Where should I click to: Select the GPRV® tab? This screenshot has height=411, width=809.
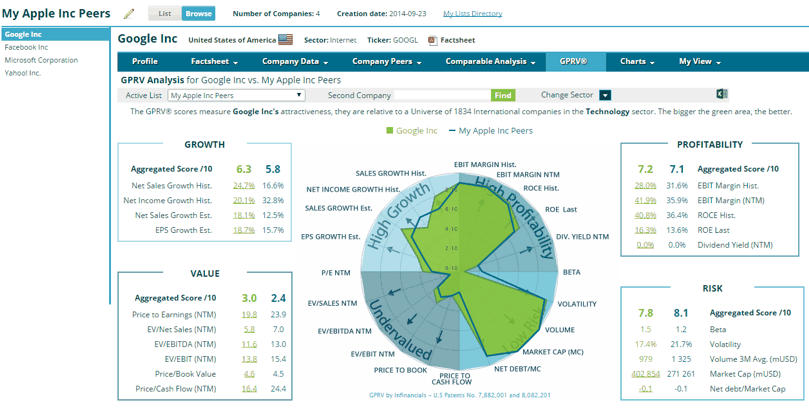575,61
